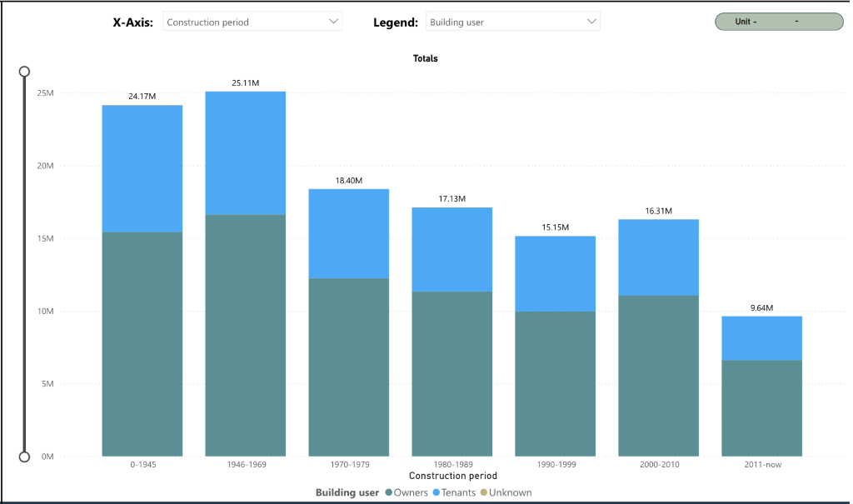The image size is (853, 504).
Task: Open the Legend Building user dropdown
Action: click(502, 22)
